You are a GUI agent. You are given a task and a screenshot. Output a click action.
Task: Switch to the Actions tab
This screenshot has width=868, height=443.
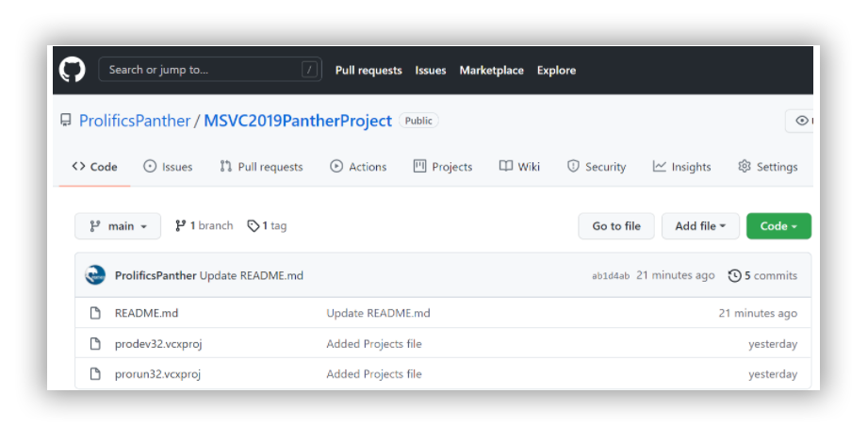(x=358, y=167)
